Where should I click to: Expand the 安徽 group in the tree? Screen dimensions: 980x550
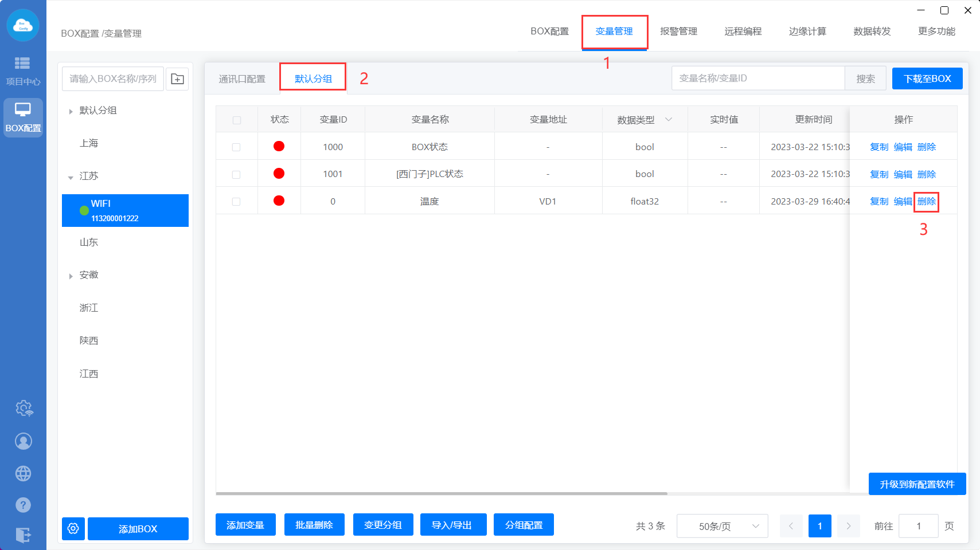[x=71, y=276]
